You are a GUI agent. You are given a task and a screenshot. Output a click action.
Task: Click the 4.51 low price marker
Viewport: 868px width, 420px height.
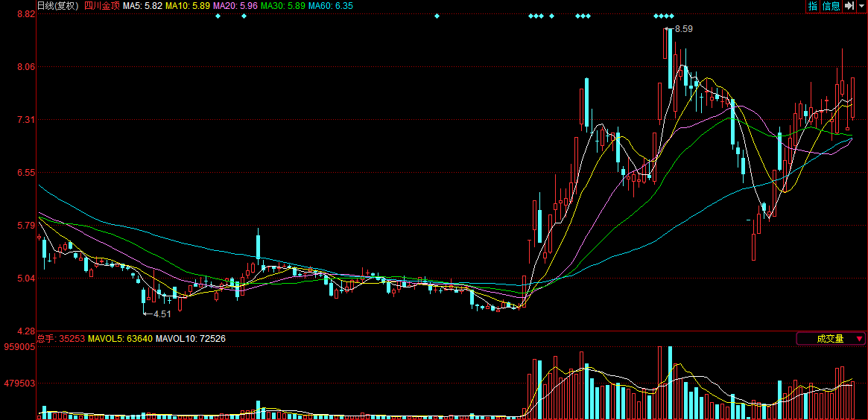(x=158, y=314)
